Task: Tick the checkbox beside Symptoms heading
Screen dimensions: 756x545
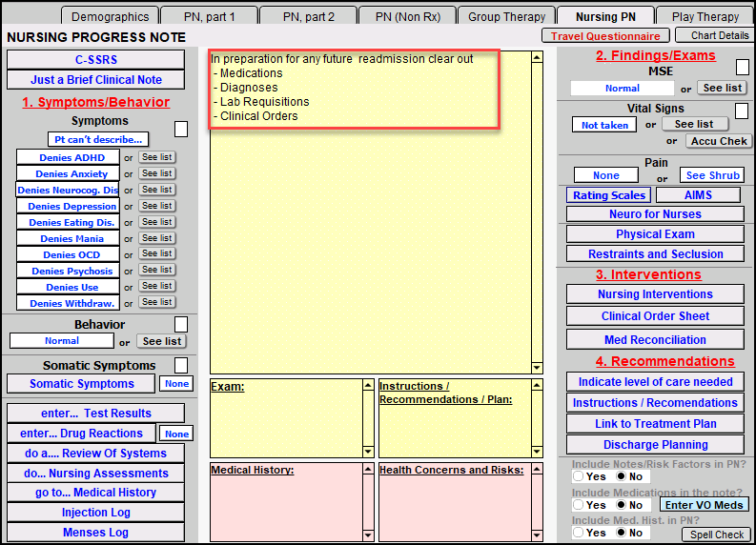Action: point(181,129)
